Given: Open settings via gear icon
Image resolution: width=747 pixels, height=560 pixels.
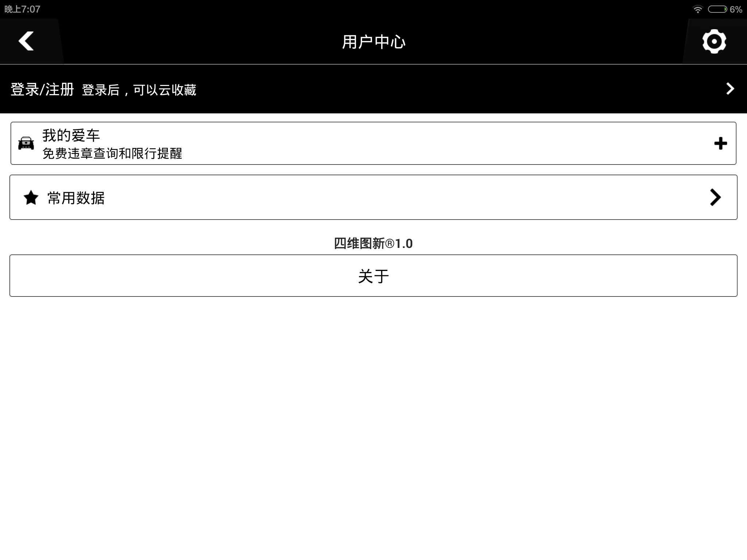Looking at the screenshot, I should 715,41.
